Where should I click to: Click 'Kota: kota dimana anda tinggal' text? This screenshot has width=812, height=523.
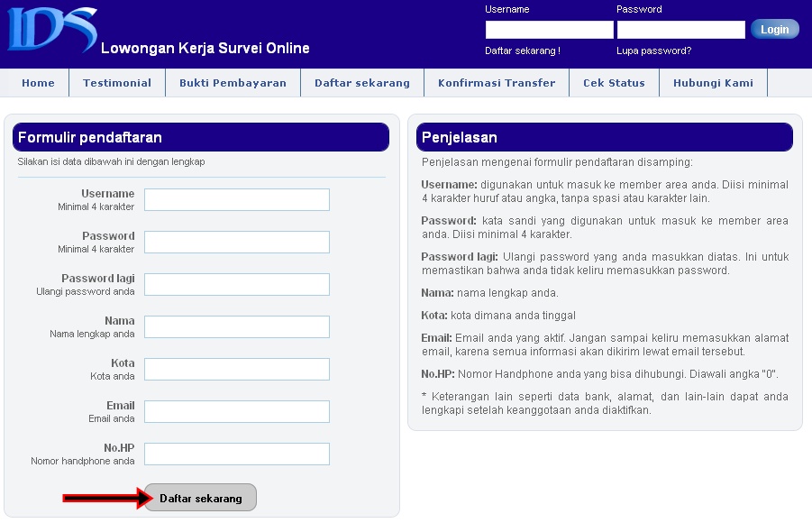pyautogui.click(x=498, y=315)
